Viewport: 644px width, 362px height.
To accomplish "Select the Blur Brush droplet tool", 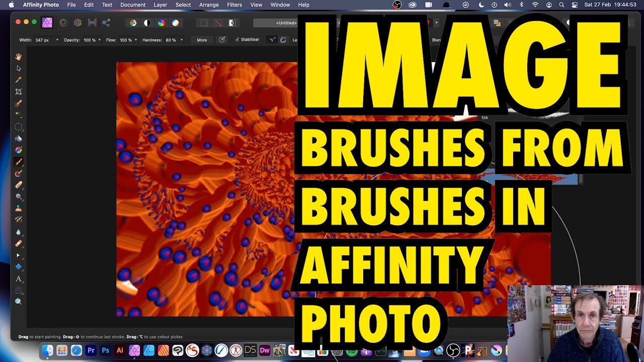I will (x=19, y=232).
